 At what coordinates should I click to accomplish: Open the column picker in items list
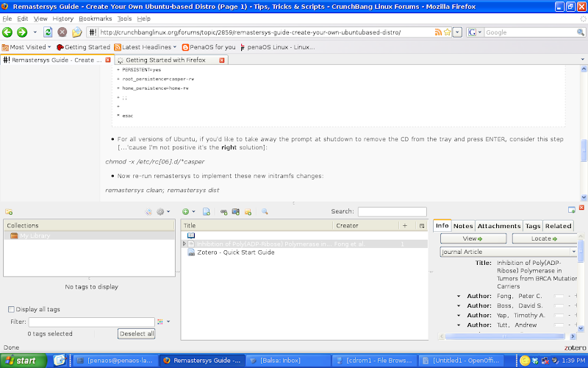422,226
